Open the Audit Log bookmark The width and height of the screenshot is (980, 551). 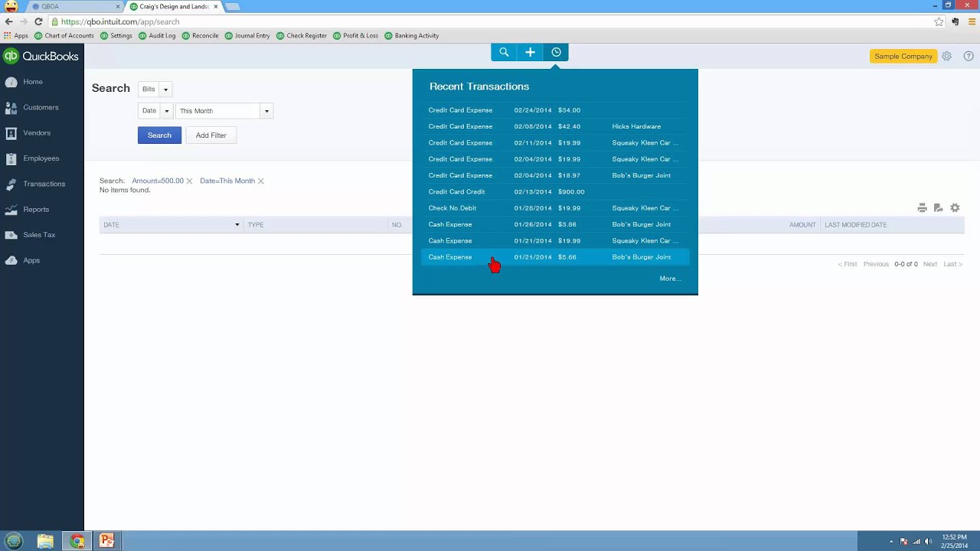click(x=157, y=36)
